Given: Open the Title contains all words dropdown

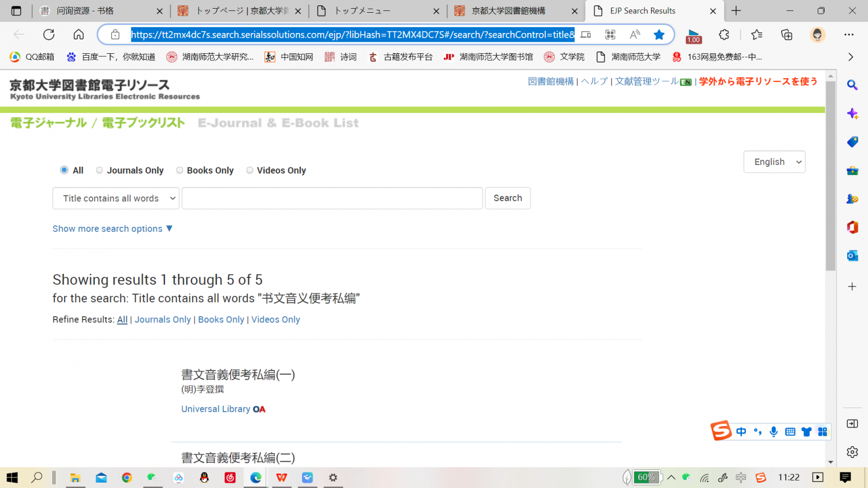Looking at the screenshot, I should coord(115,198).
